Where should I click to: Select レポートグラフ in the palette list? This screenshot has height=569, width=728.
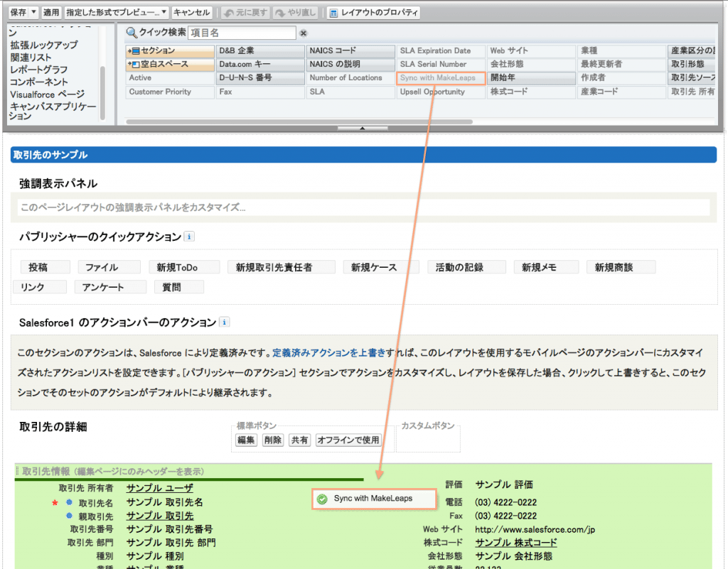click(x=39, y=70)
